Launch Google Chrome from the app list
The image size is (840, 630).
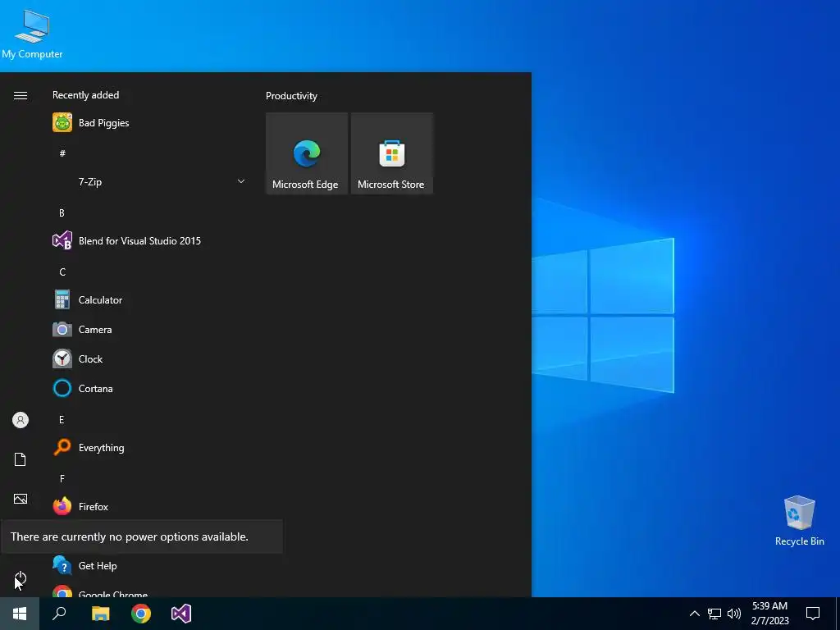pyautogui.click(x=149, y=591)
